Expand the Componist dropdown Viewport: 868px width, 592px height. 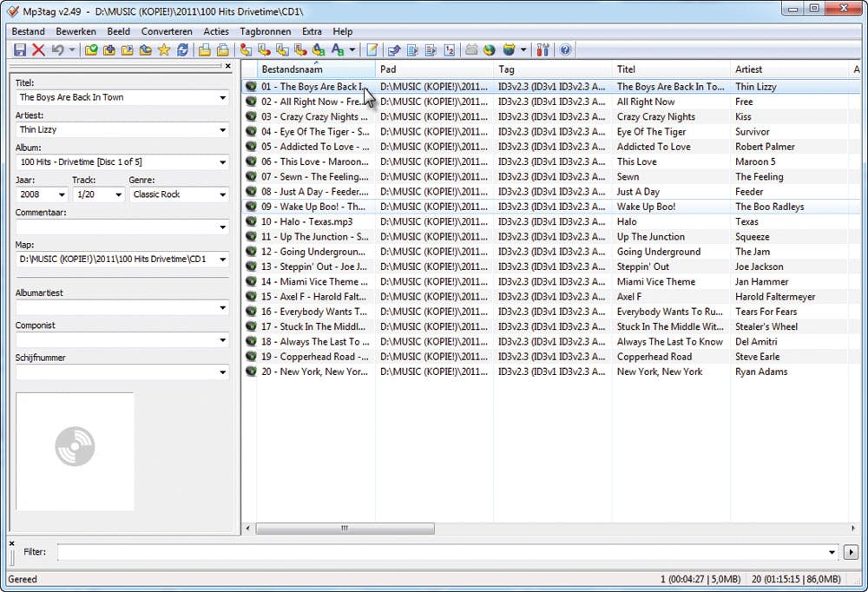(222, 340)
